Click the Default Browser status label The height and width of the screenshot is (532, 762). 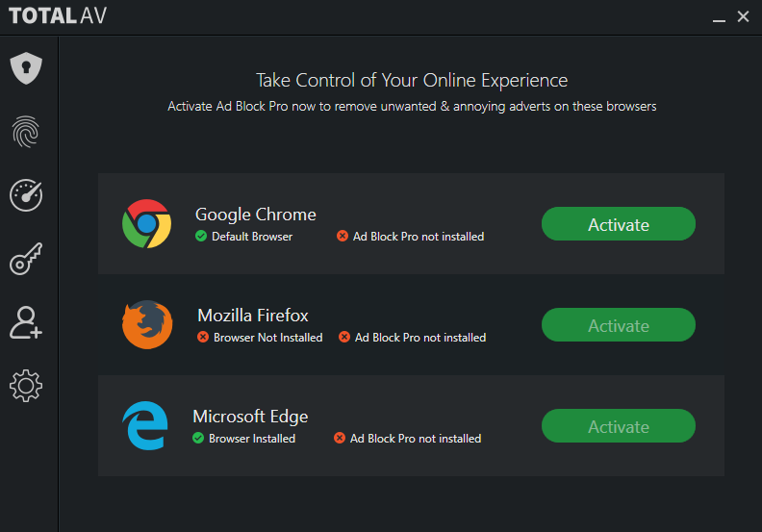252,237
